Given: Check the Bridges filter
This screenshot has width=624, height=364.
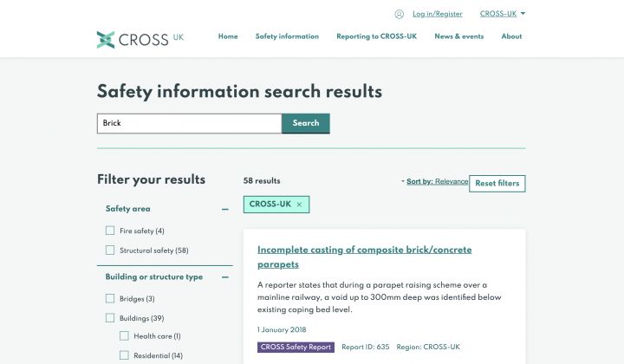Looking at the screenshot, I should pos(110,299).
